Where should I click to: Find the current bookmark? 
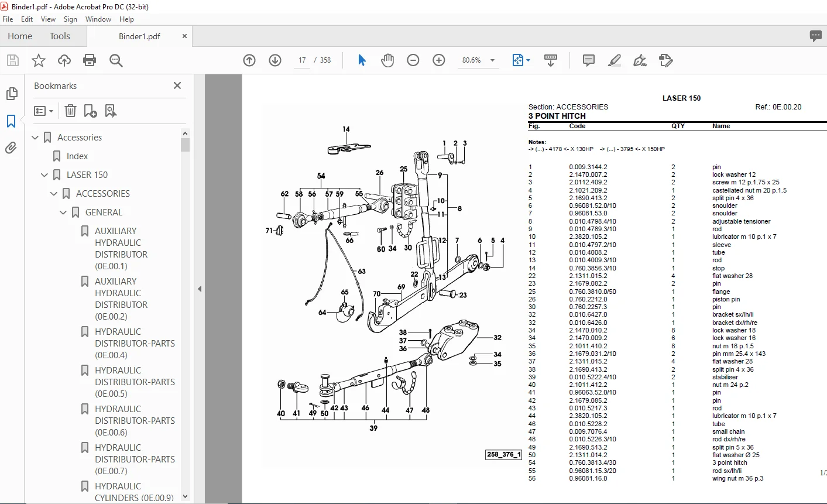(111, 111)
